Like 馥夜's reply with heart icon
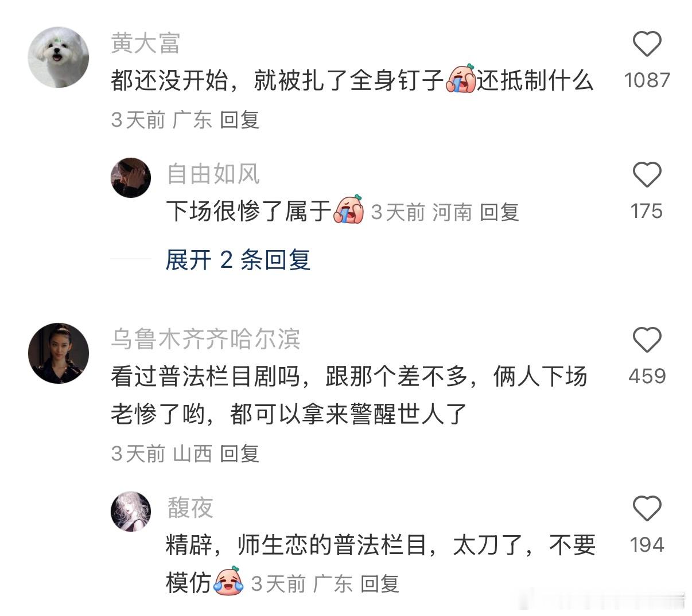The width and height of the screenshot is (692, 616). point(647,508)
